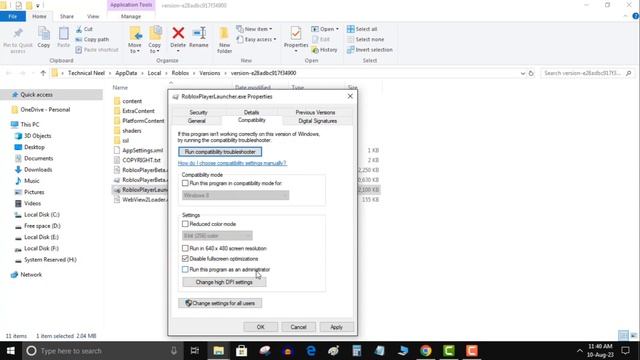Open Calculator from taskbar

[x=356, y=351]
